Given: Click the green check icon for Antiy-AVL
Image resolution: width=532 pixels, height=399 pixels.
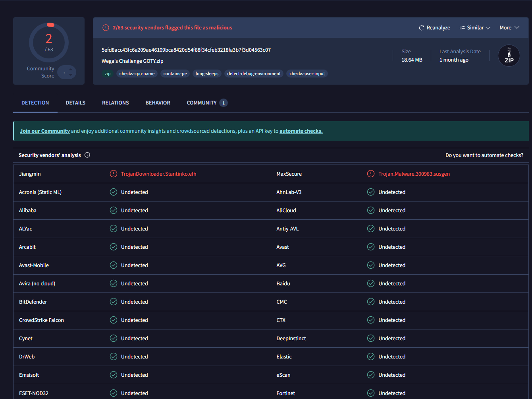Looking at the screenshot, I should click(371, 229).
